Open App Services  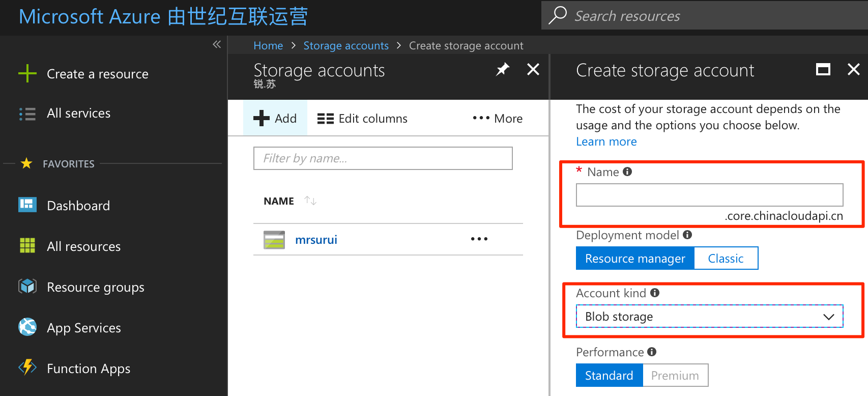click(84, 328)
